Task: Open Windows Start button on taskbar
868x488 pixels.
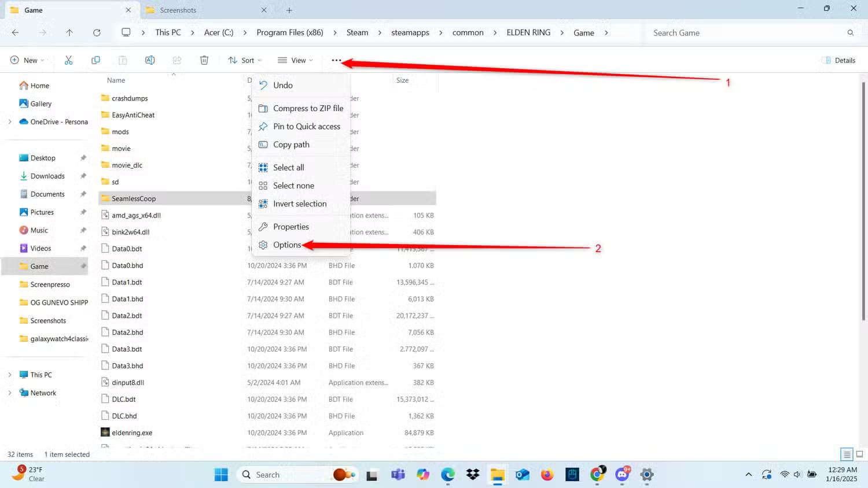Action: point(221,475)
